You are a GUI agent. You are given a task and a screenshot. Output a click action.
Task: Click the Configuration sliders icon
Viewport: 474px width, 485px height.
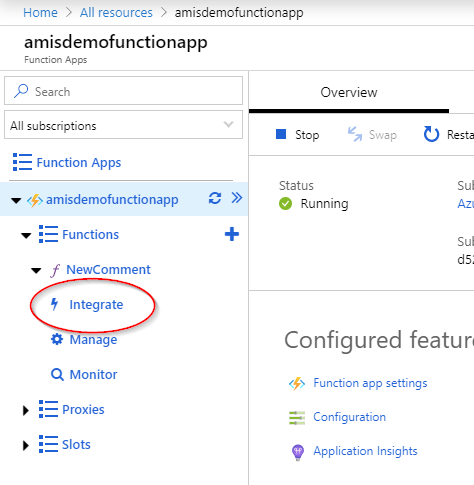297,418
